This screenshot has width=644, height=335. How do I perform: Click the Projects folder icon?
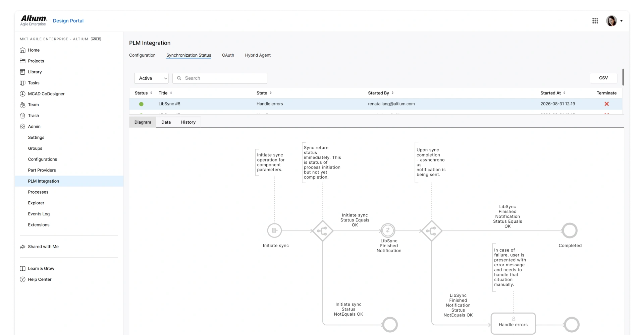coord(22,61)
